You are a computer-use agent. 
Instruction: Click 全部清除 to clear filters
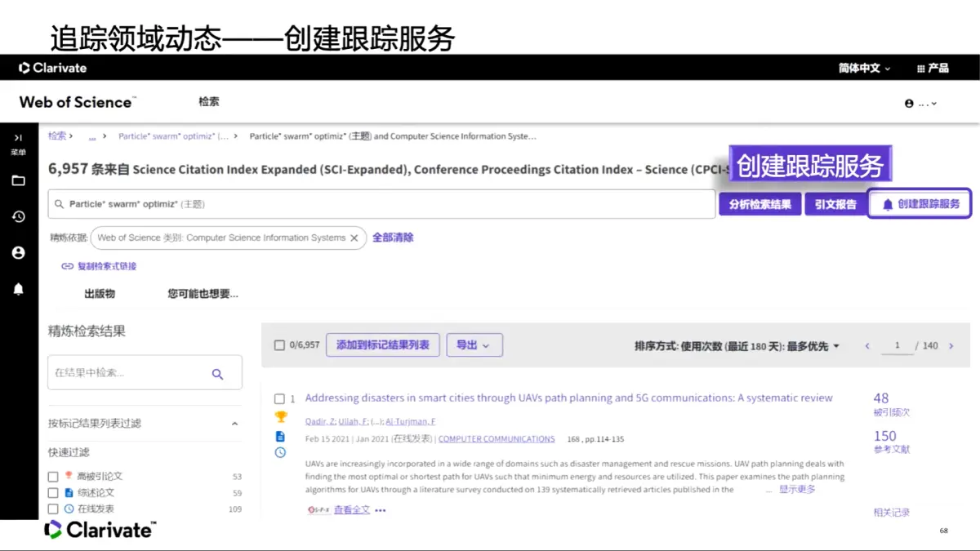393,238
